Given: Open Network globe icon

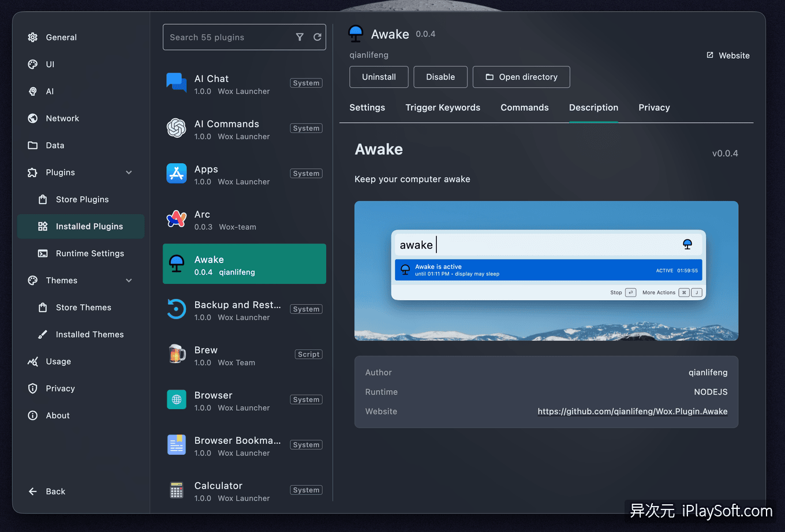Looking at the screenshot, I should coord(33,118).
